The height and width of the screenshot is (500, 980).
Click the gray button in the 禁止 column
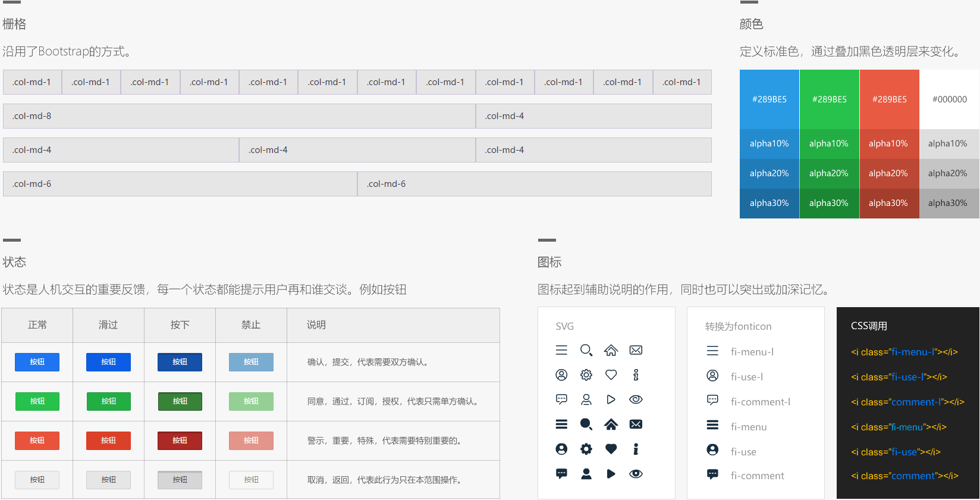251,480
